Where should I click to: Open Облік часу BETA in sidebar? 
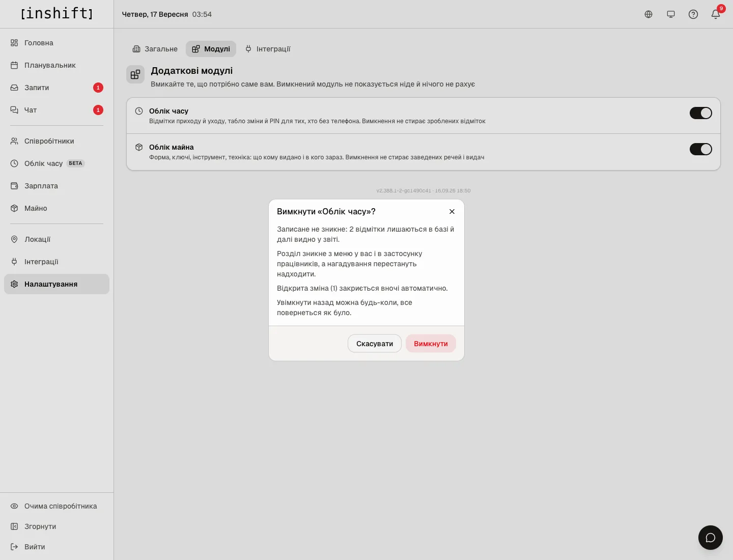57,163
